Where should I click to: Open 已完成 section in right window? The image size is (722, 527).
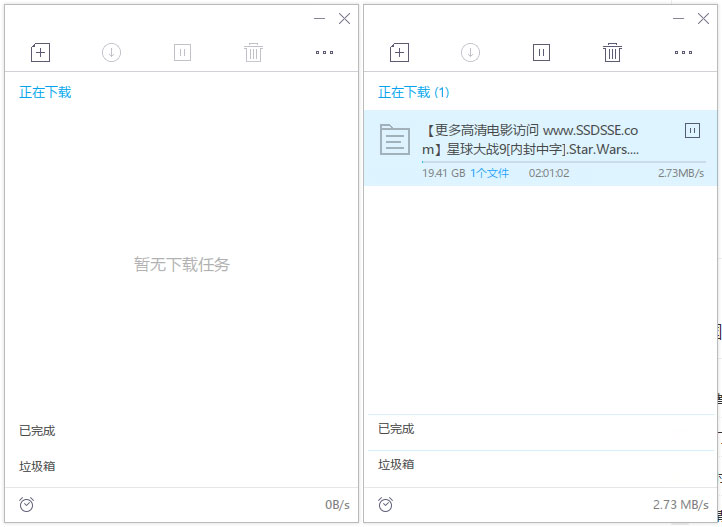[x=396, y=429]
